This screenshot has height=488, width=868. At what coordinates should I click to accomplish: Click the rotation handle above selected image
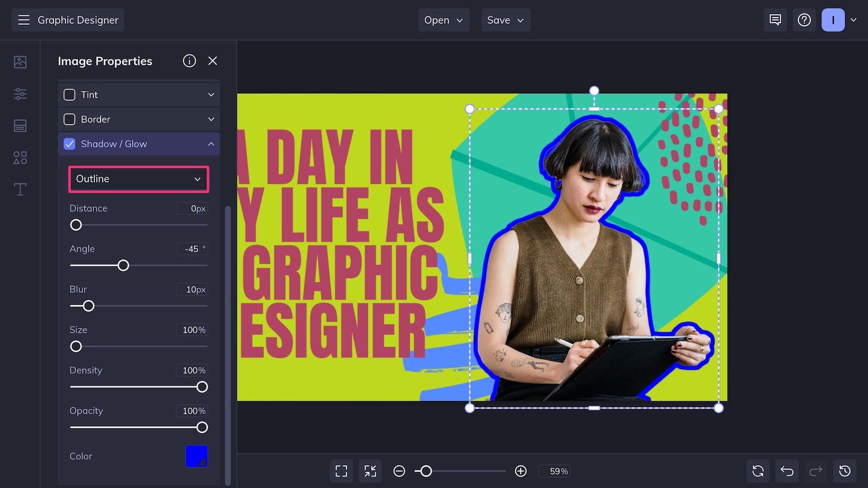594,91
